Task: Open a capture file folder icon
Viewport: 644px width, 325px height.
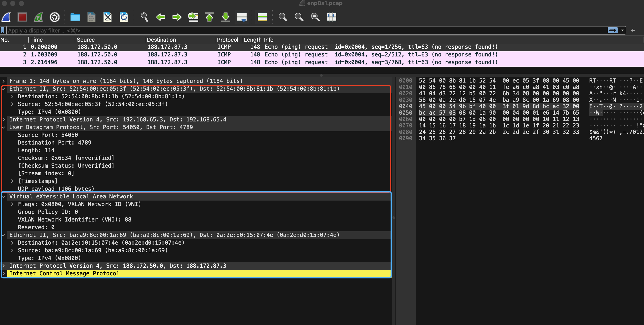Action: point(75,17)
